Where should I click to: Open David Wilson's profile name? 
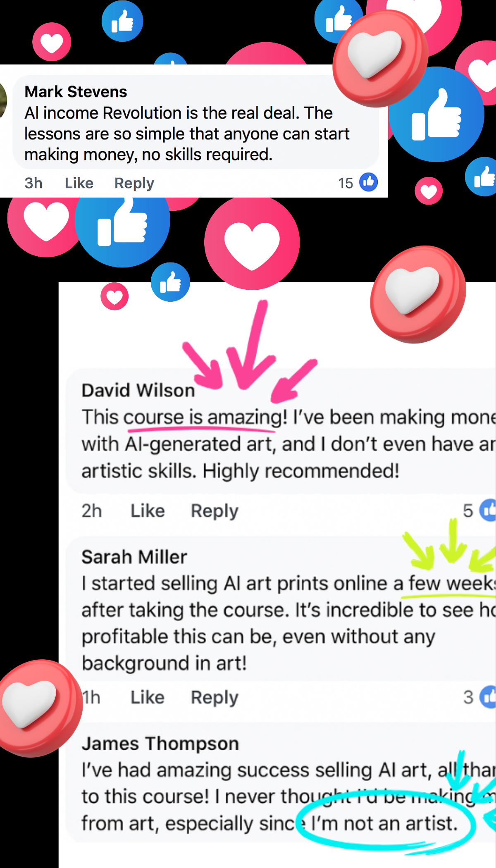pyautogui.click(x=138, y=390)
